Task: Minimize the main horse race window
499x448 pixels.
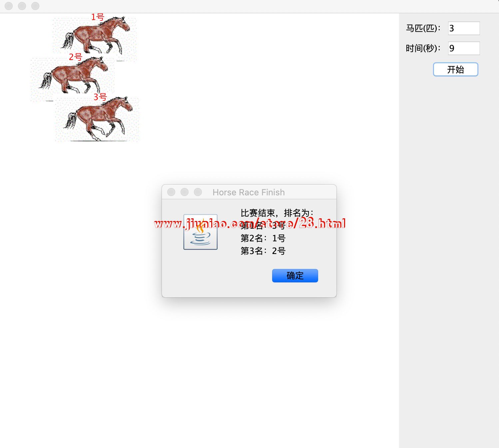Action: pyautogui.click(x=22, y=6)
